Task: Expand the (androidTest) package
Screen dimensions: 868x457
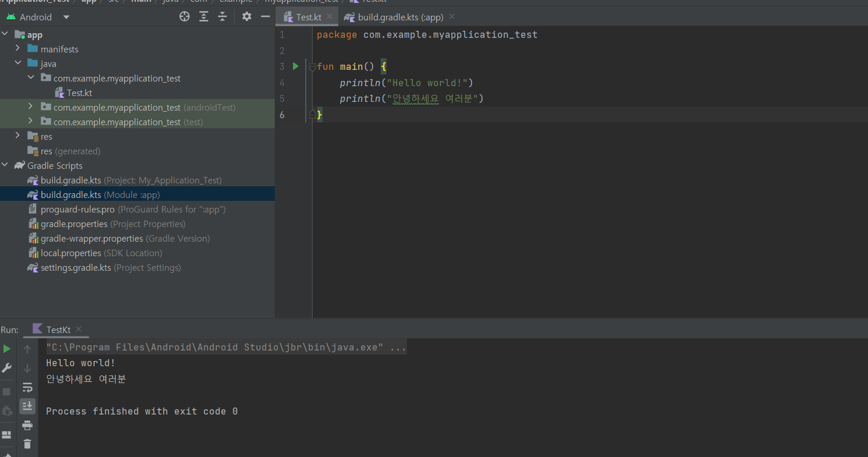Action: (31, 107)
